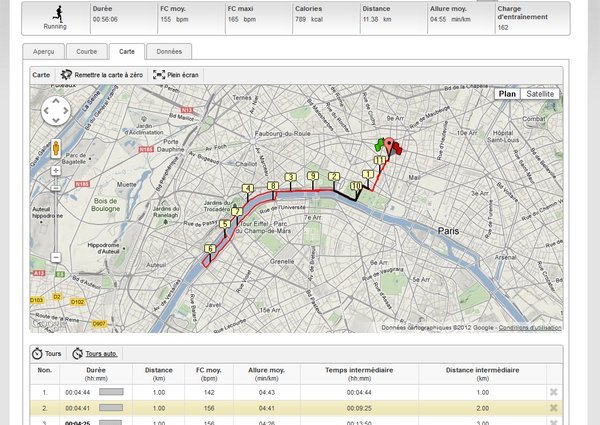Click lap marker 8 on map
Screen dimensions: 600x425
click(x=273, y=186)
